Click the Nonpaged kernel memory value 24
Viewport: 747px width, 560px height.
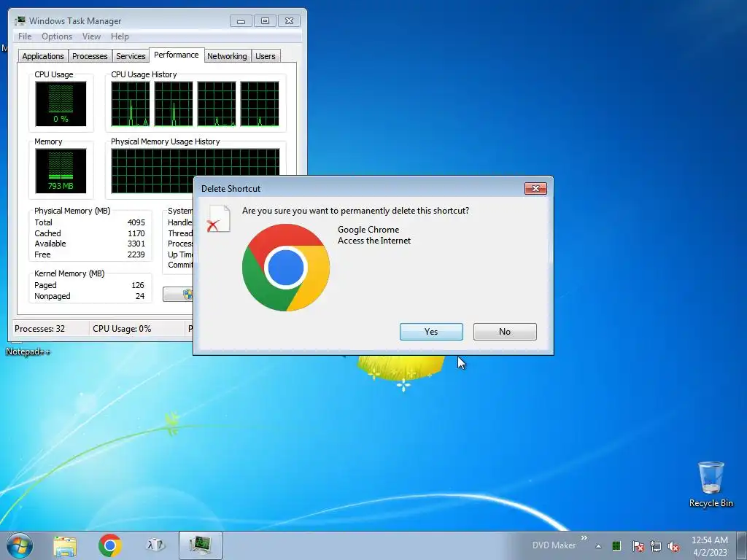point(139,296)
